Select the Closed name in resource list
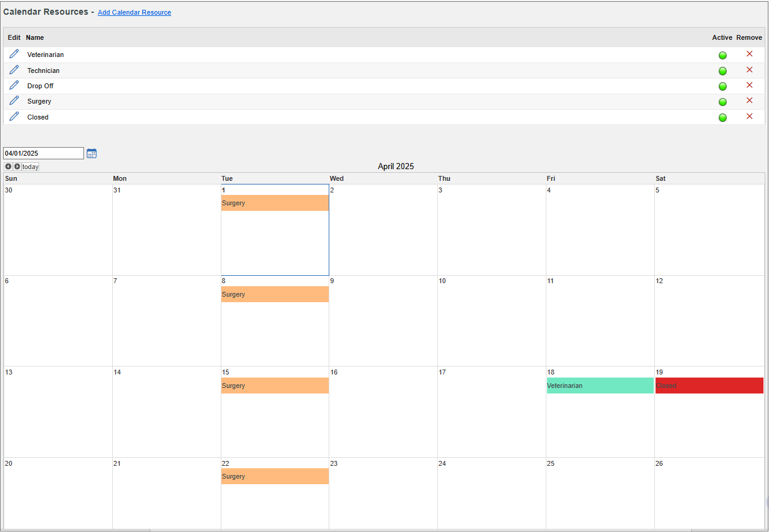769x532 pixels. (x=38, y=117)
